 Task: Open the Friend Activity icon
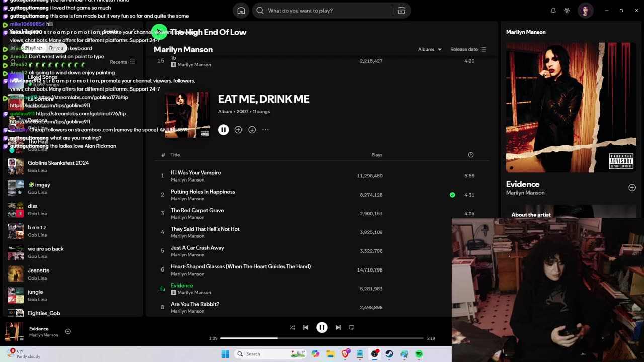pyautogui.click(x=567, y=10)
